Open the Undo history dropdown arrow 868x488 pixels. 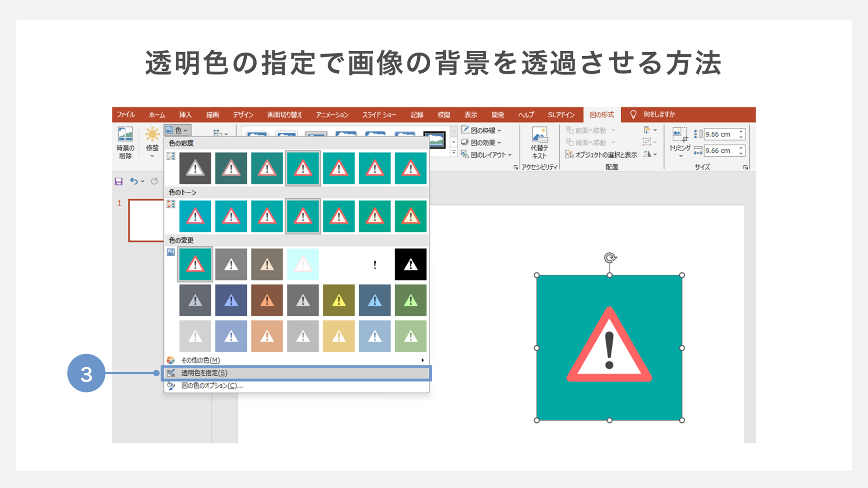tap(143, 181)
